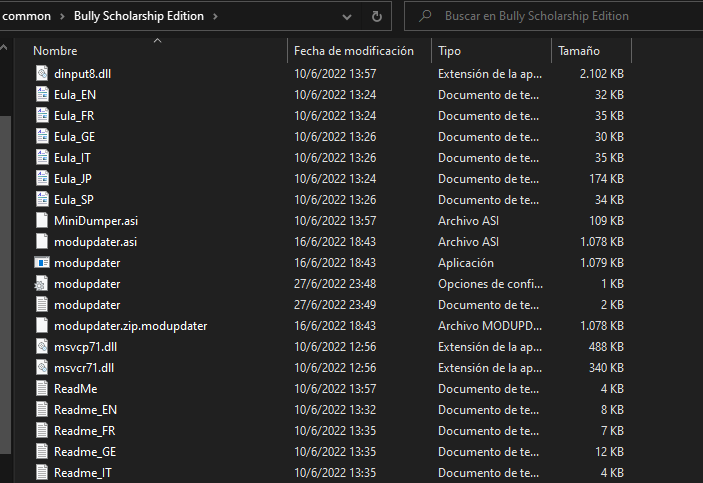Refresh the Bully Scholarship Edition folder
Image resolution: width=703 pixels, height=483 pixels.
tap(376, 16)
